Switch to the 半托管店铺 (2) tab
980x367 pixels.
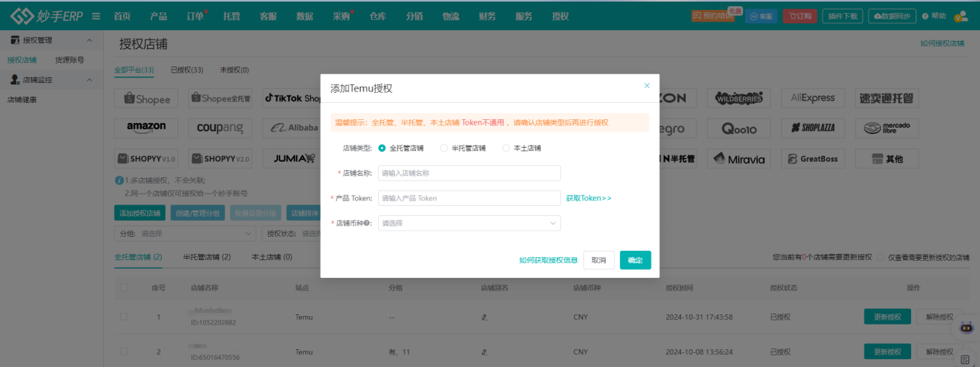click(x=206, y=257)
